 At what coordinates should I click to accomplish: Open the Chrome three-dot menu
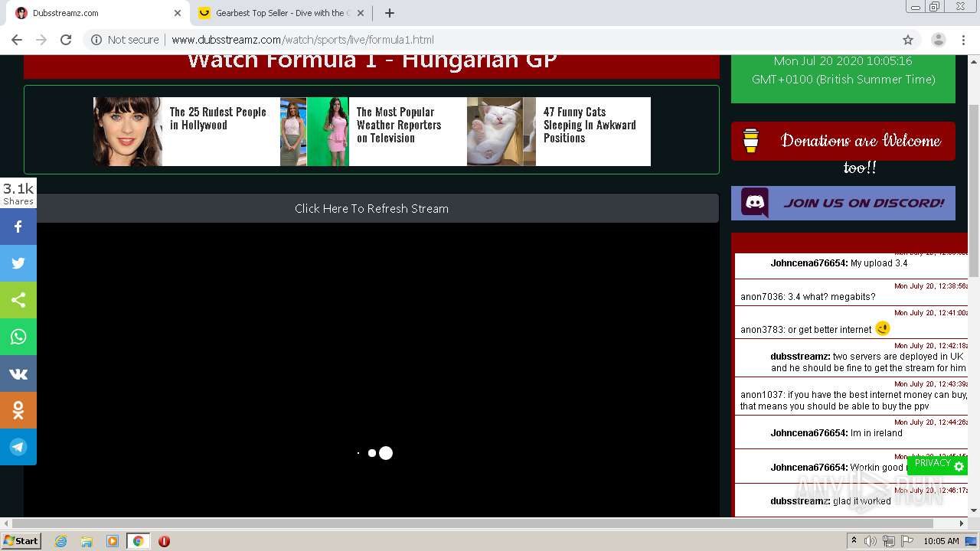(x=963, y=40)
